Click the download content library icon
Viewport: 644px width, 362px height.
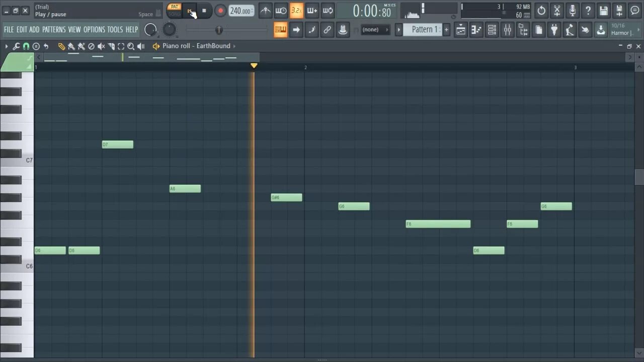(x=601, y=30)
